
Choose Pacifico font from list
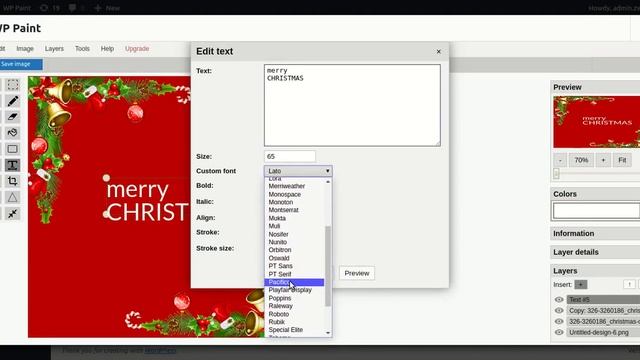click(x=294, y=282)
